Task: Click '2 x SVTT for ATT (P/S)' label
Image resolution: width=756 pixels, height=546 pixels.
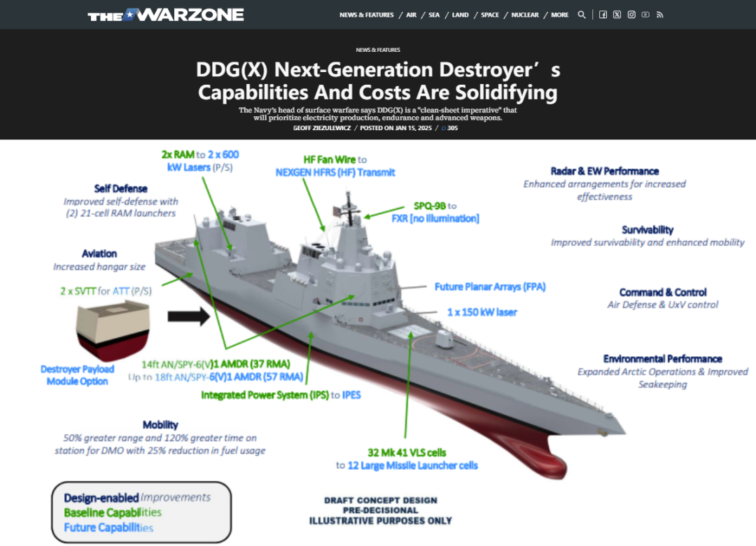Action: [106, 291]
